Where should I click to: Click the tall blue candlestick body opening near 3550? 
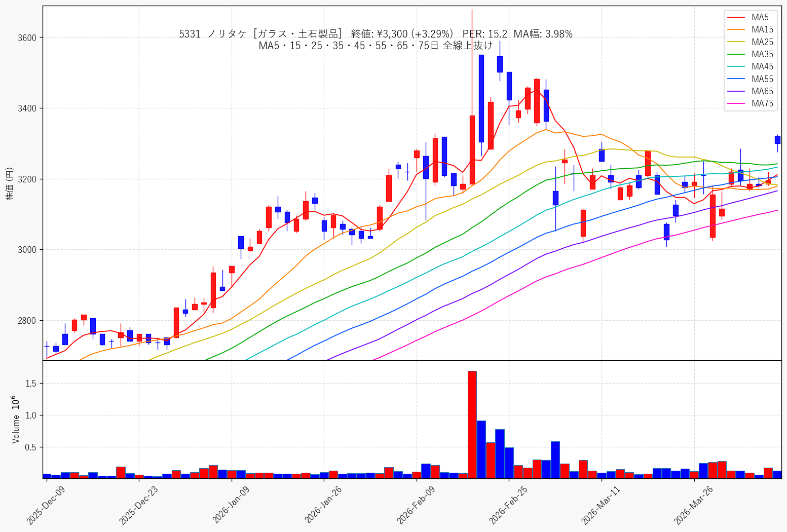coord(481,98)
